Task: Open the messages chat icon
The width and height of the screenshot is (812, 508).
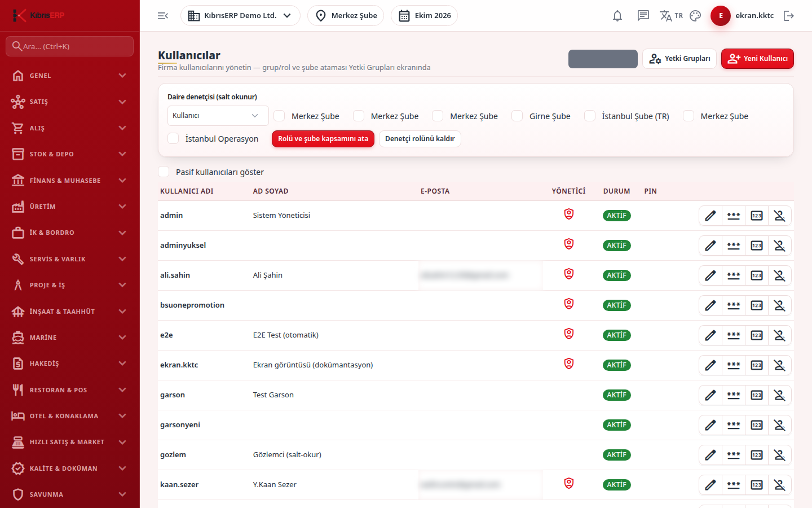Action: 643,16
